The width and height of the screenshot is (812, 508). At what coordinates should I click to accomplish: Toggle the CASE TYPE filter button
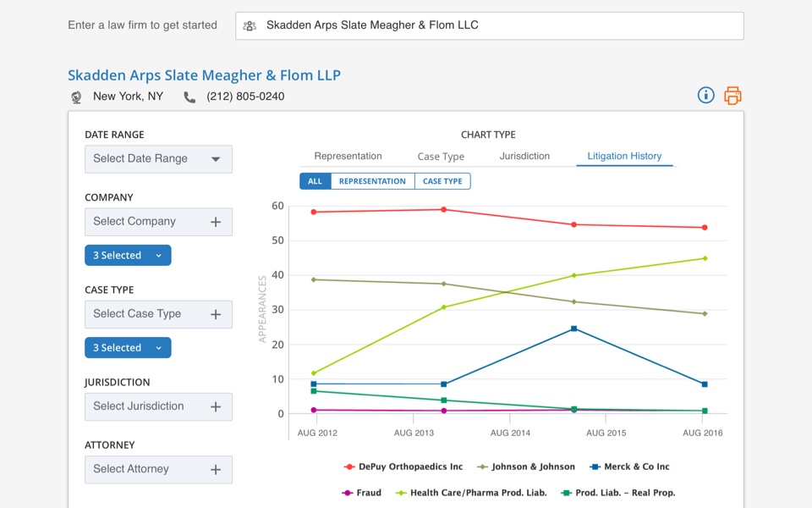(x=442, y=181)
